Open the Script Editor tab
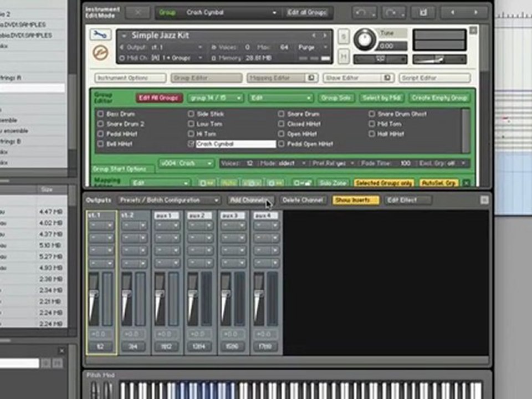 point(434,78)
